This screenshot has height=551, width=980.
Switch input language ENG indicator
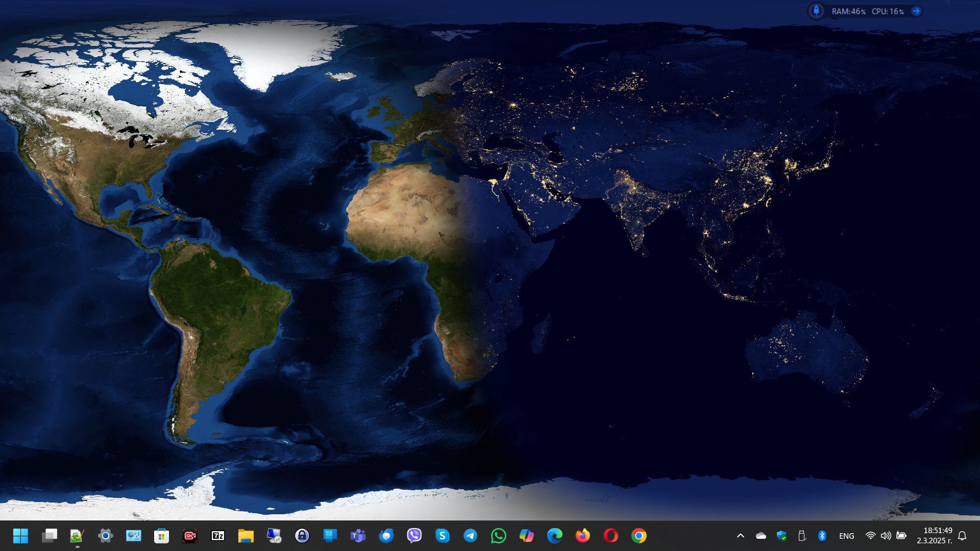click(847, 536)
